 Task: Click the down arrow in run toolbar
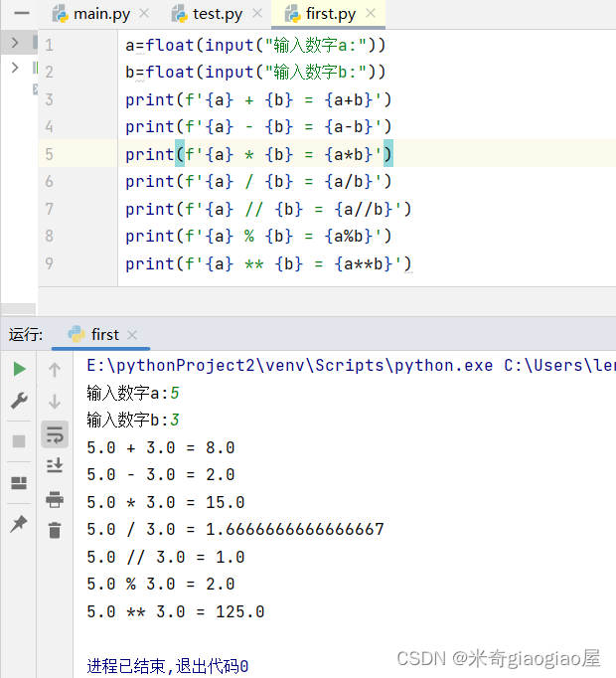pyautogui.click(x=55, y=402)
